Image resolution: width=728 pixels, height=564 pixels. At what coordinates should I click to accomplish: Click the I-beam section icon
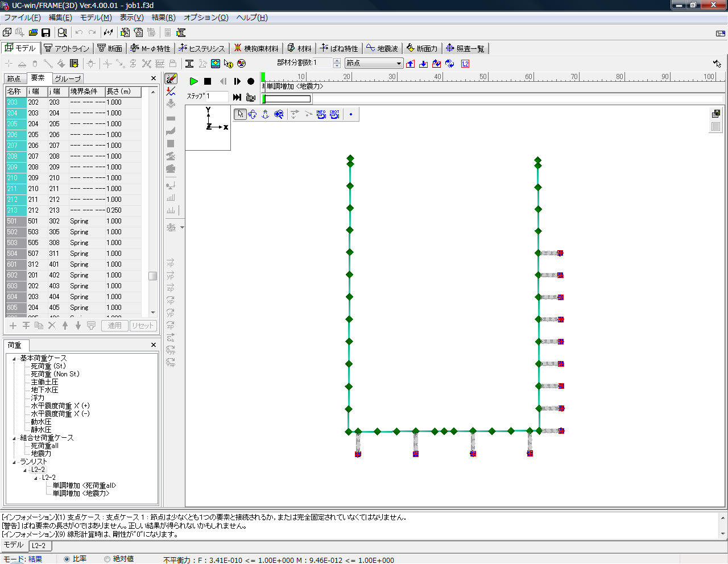189,64
